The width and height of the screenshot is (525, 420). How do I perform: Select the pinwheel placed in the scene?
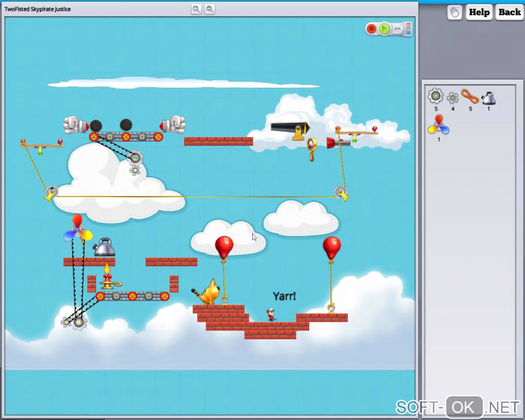coord(78,230)
